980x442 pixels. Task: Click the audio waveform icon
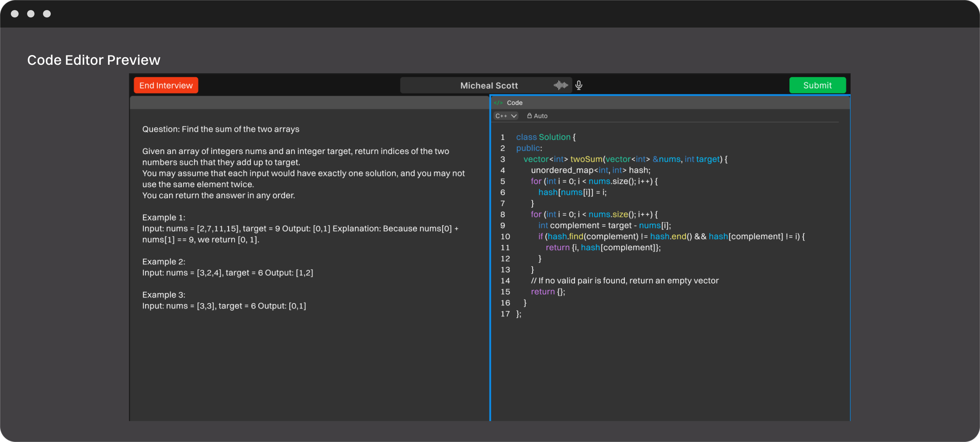click(560, 85)
